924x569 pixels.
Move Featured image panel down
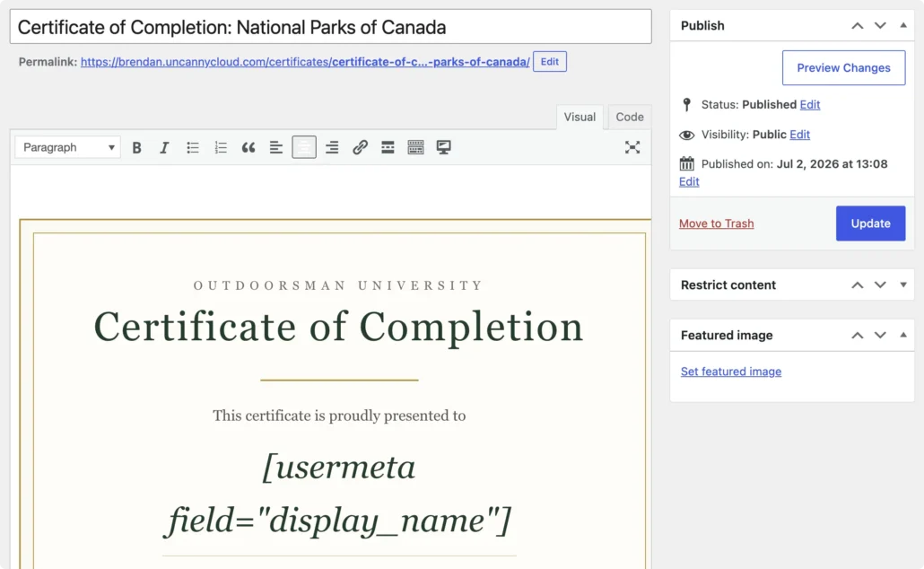pyautogui.click(x=880, y=335)
